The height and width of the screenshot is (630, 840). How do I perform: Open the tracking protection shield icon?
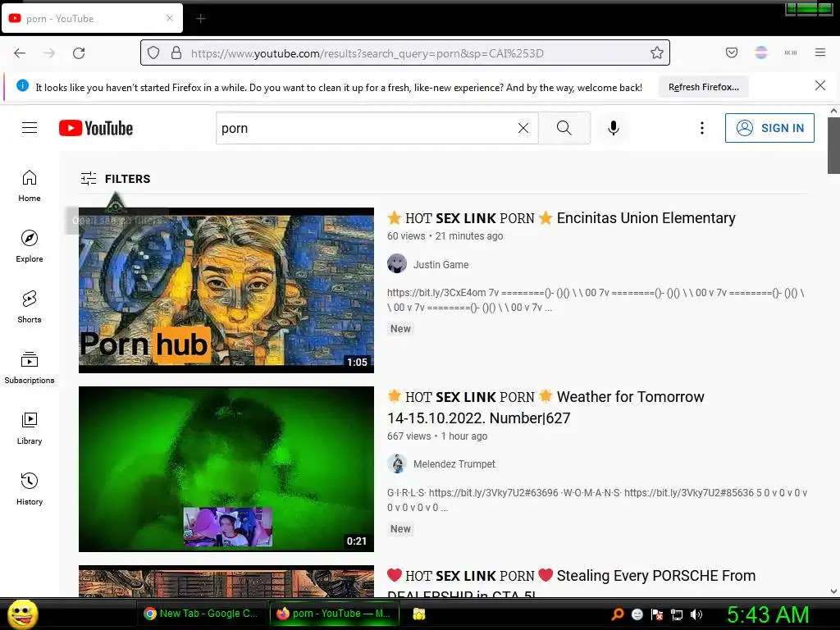pos(153,52)
